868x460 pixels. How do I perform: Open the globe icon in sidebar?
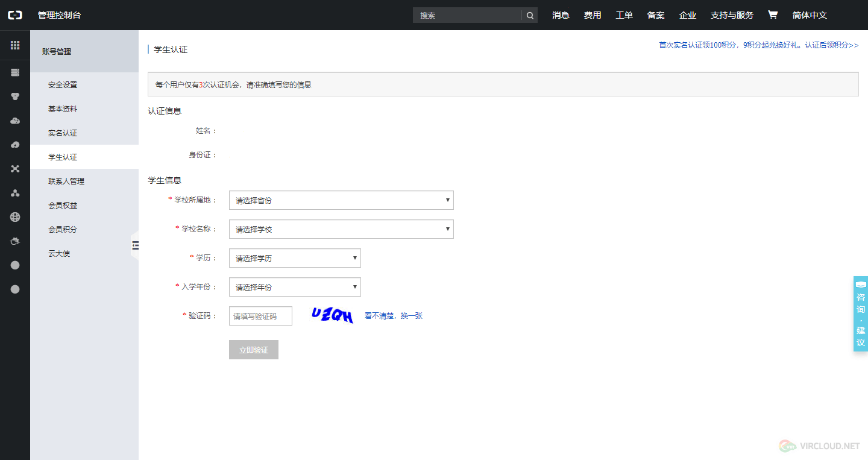(15, 217)
